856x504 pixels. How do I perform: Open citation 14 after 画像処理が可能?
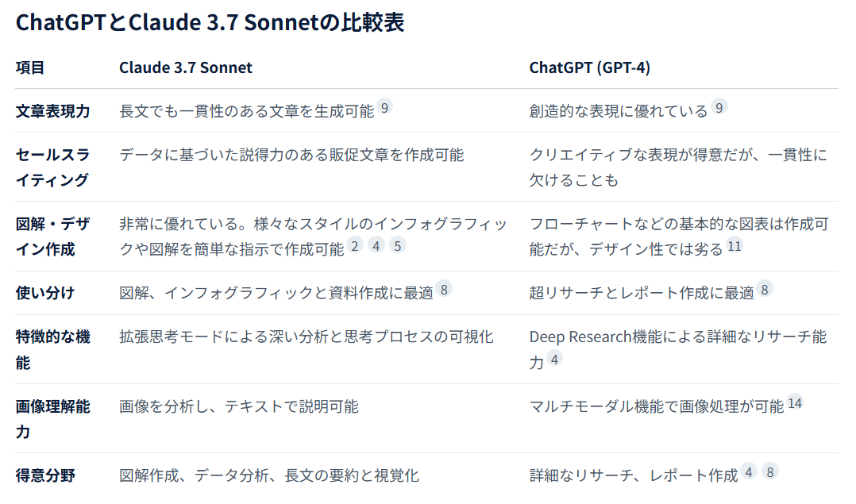796,403
